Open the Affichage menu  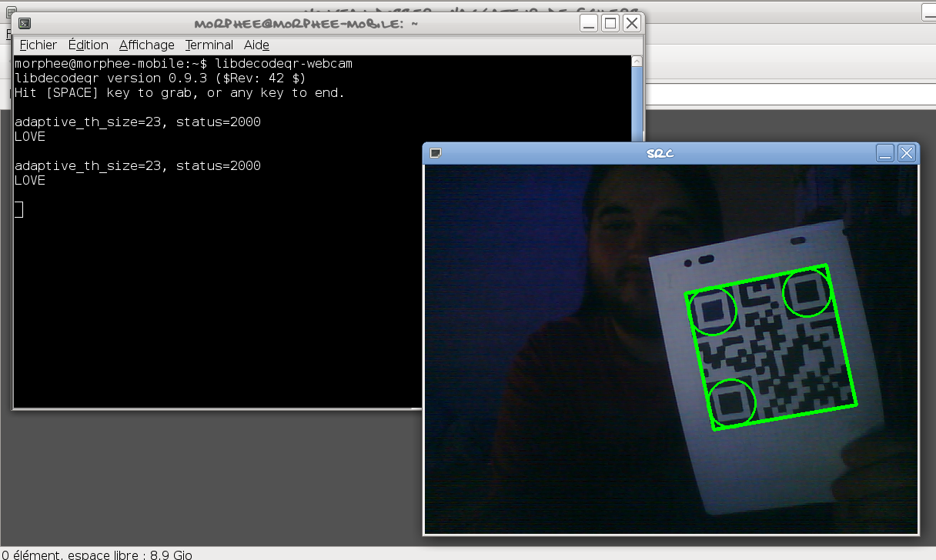pyautogui.click(x=146, y=45)
